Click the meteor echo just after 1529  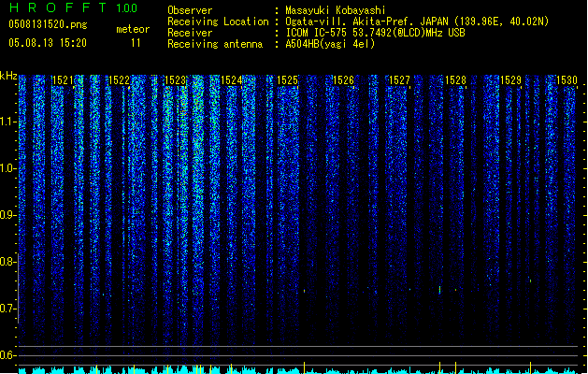coord(530,280)
